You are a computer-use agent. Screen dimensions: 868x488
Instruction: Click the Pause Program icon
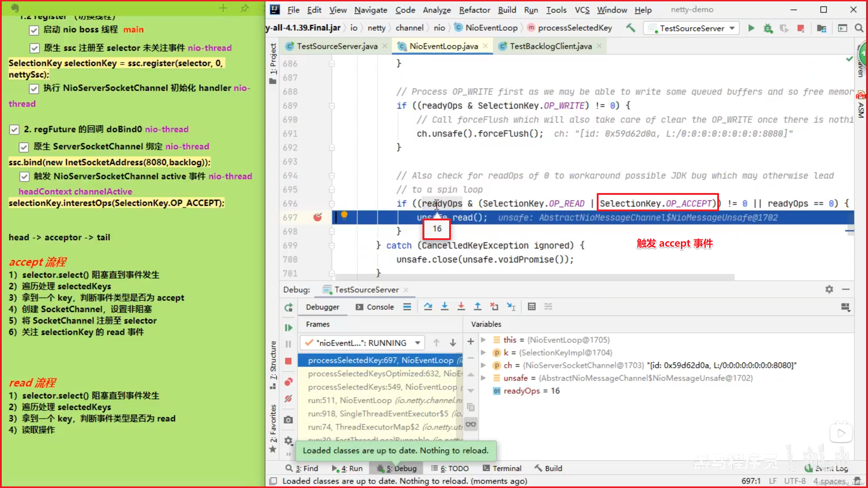tap(288, 344)
